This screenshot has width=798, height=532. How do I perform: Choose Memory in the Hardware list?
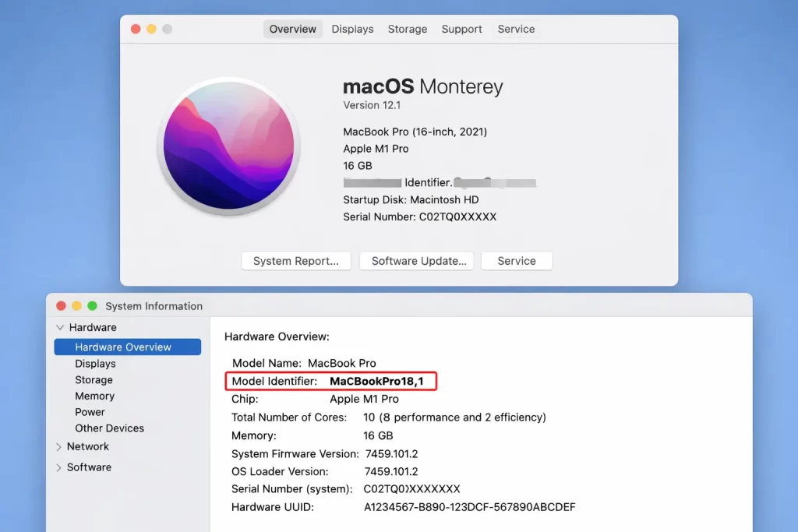point(94,396)
